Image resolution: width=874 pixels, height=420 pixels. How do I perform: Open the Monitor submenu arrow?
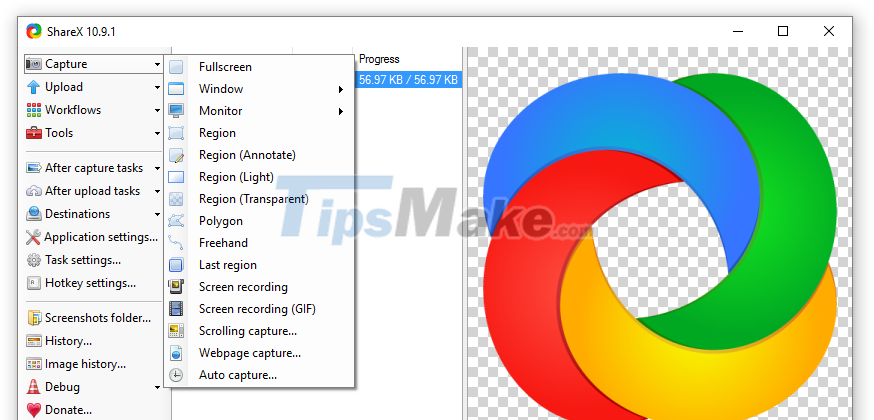pyautogui.click(x=340, y=111)
